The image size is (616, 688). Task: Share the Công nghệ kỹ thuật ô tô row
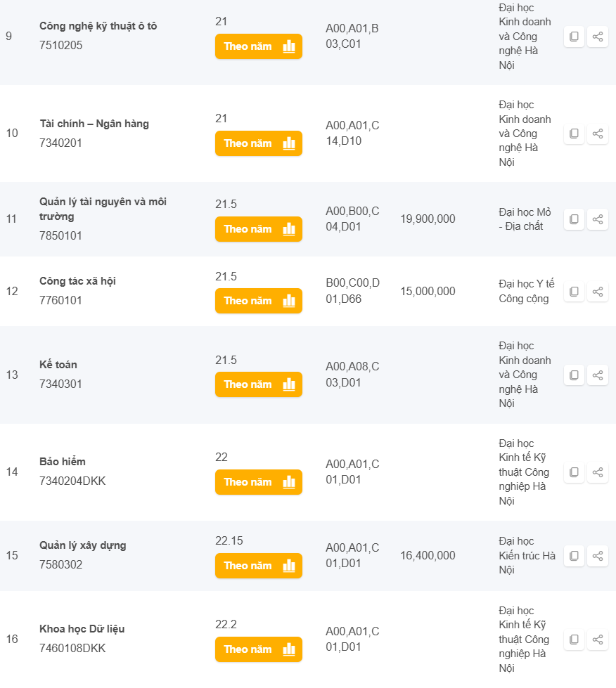click(x=598, y=37)
